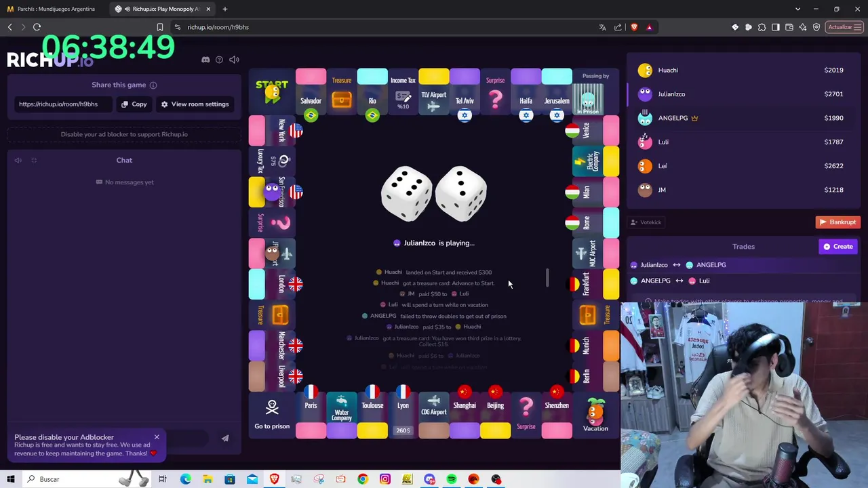
Task: Go back in the browser
Action: click(9, 27)
